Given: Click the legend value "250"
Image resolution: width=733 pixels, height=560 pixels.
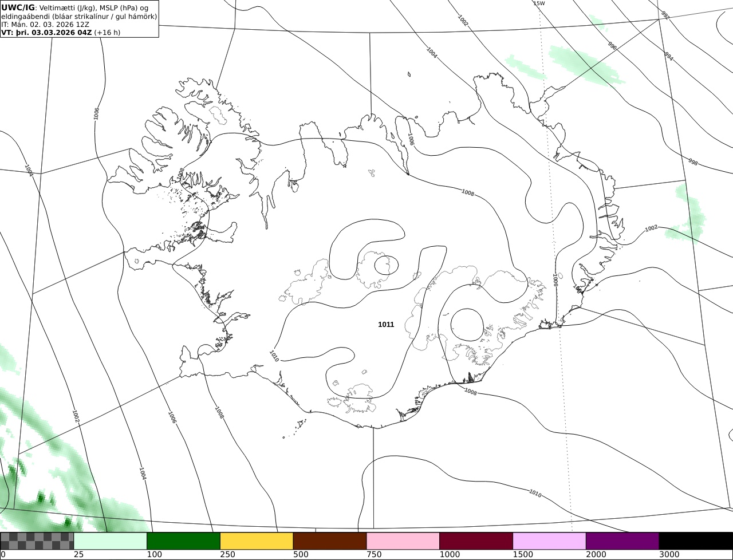Looking at the screenshot, I should click(x=227, y=554).
